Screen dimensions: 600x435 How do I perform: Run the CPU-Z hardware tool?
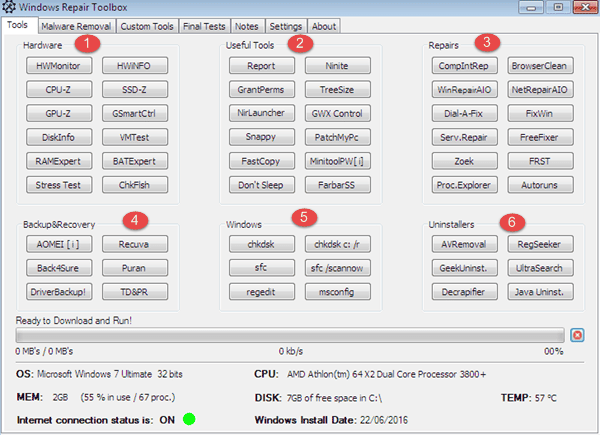click(57, 90)
